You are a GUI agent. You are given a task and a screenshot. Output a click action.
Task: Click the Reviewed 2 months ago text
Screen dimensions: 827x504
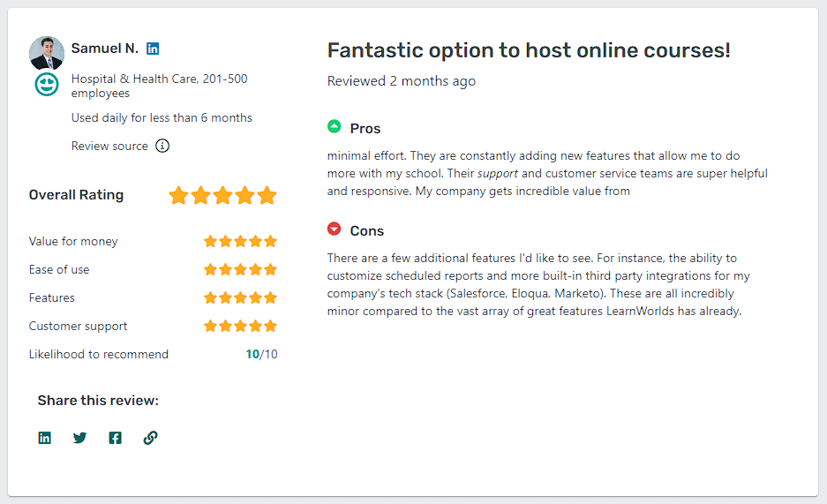click(x=402, y=81)
